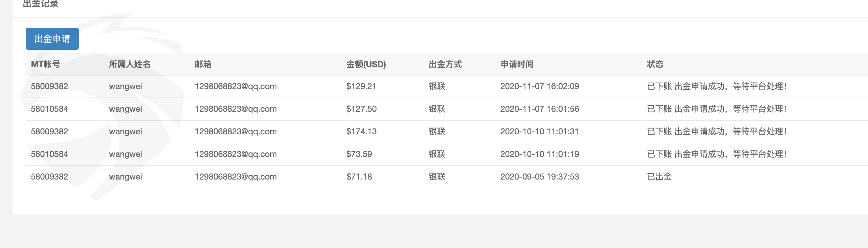The height and width of the screenshot is (248, 868).
Task: Click the 出金方式 column header
Action: (445, 64)
